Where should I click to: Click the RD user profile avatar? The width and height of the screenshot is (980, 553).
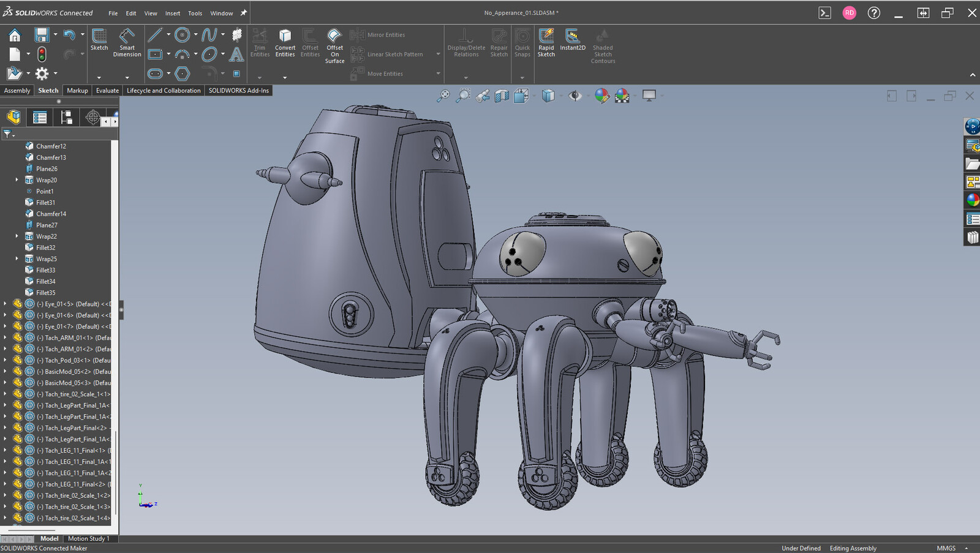pyautogui.click(x=849, y=13)
